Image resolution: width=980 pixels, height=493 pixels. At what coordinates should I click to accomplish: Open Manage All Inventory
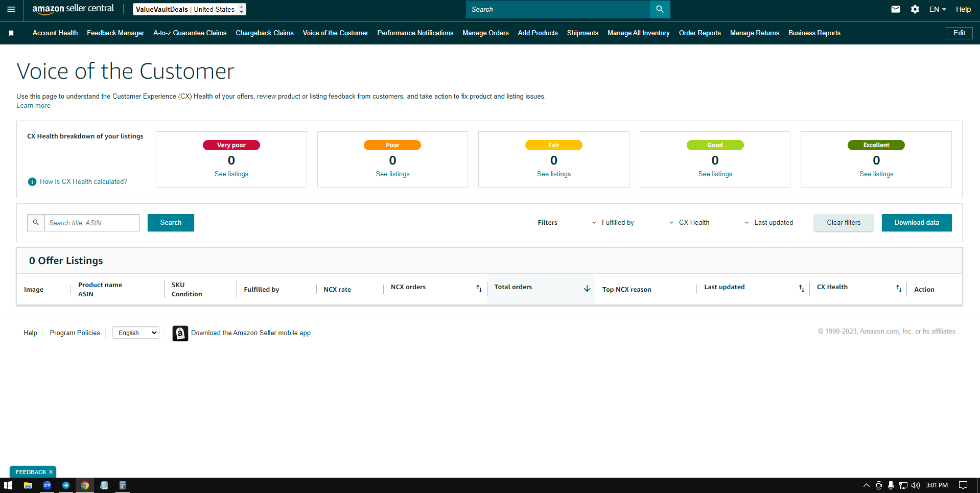point(638,33)
